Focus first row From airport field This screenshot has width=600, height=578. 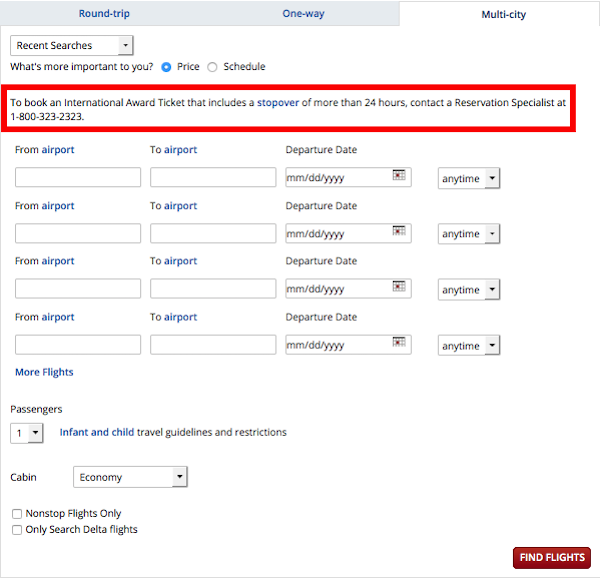pos(78,177)
